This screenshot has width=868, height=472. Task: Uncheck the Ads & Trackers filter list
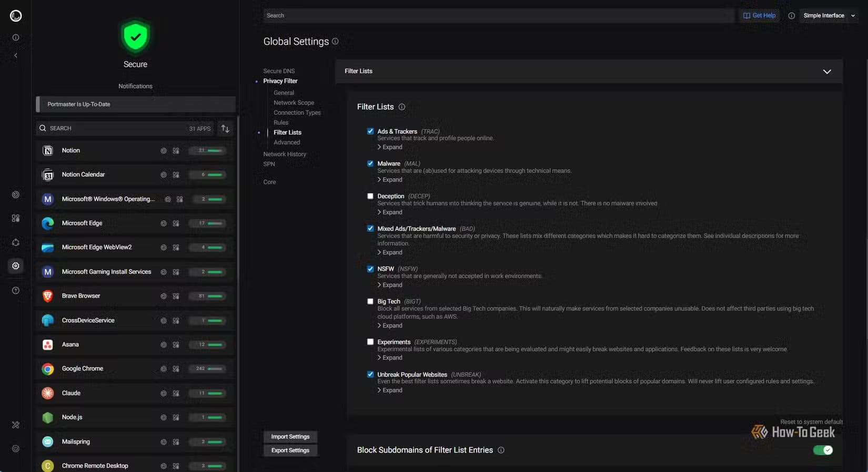pos(370,131)
